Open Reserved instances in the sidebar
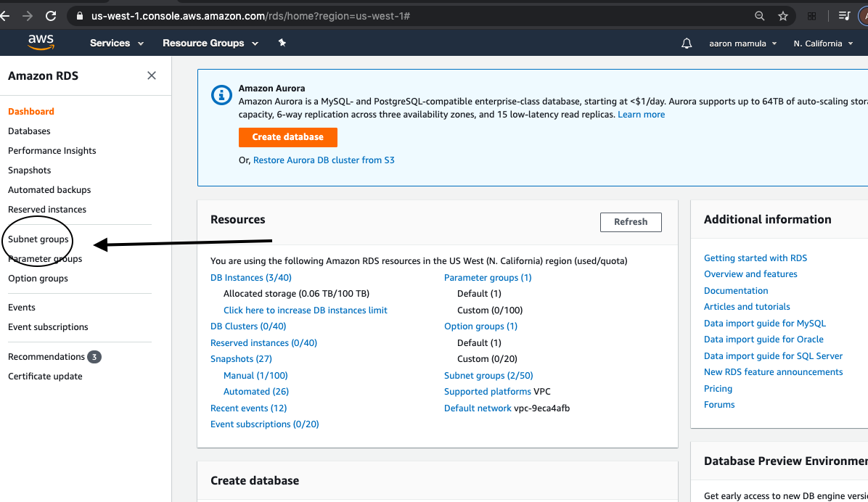 pyautogui.click(x=47, y=209)
